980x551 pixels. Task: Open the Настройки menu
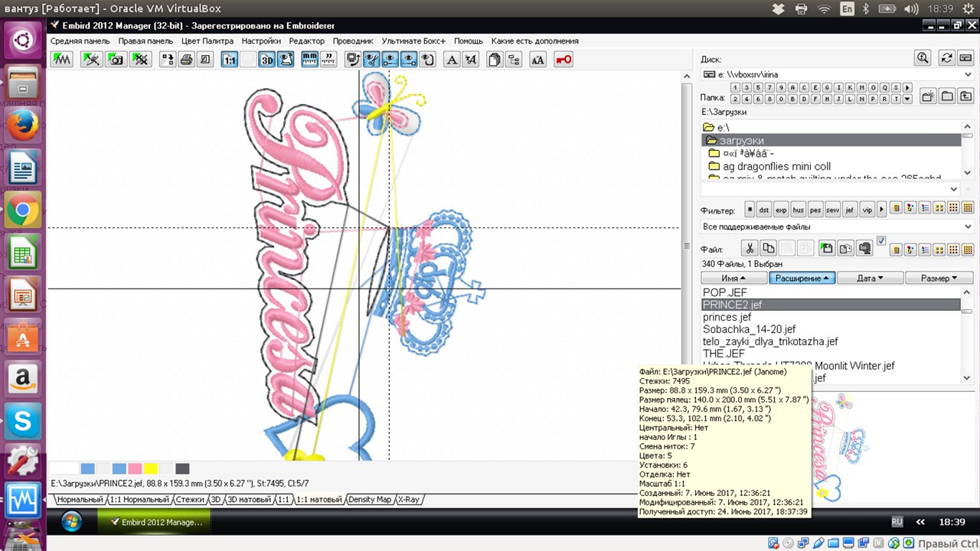click(x=261, y=41)
